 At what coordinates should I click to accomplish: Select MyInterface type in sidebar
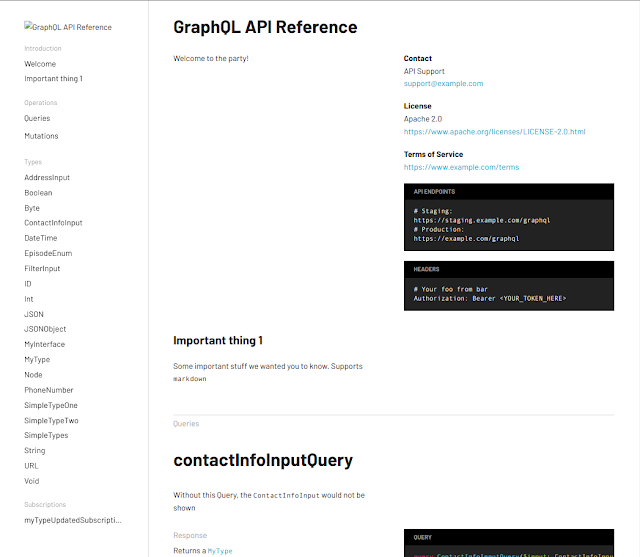44,344
